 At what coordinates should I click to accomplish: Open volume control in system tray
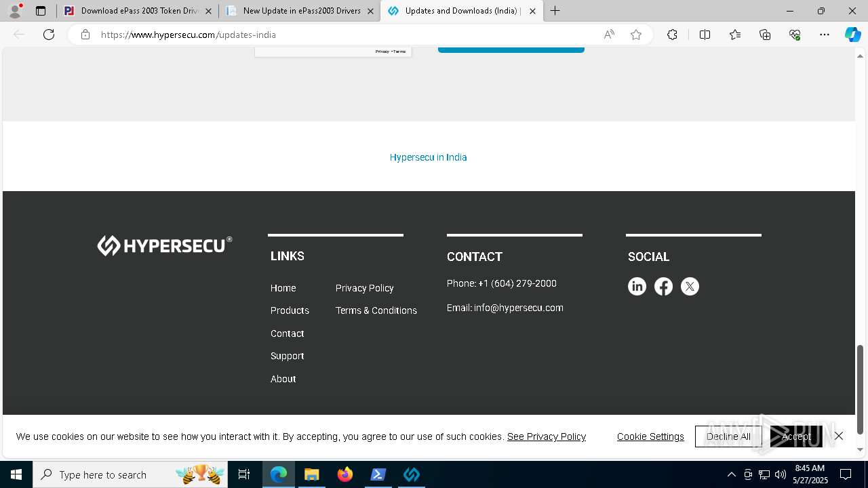click(781, 474)
